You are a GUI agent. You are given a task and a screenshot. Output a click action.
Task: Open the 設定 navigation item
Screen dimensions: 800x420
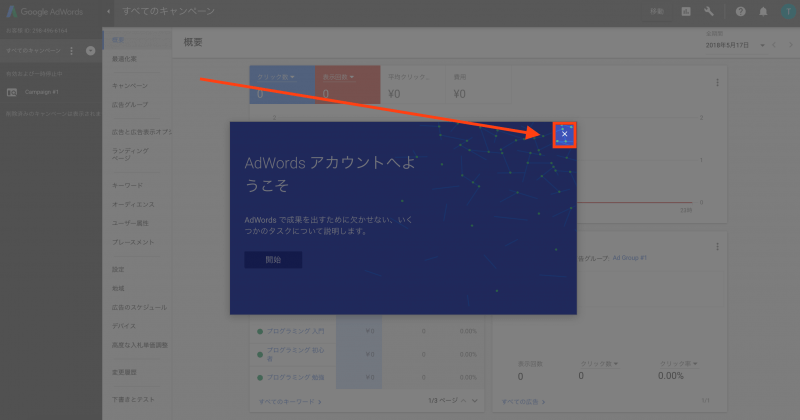coord(118,269)
